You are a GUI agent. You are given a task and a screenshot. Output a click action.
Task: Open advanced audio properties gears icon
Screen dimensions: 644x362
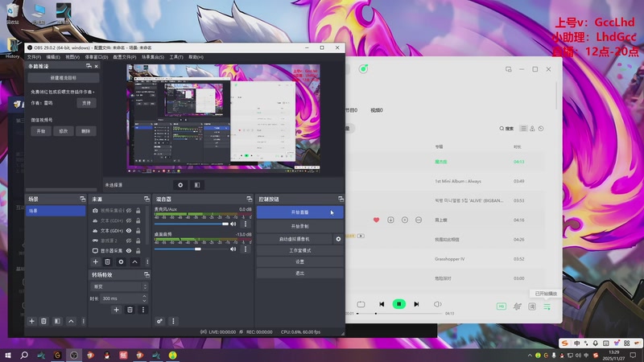pyautogui.click(x=159, y=321)
